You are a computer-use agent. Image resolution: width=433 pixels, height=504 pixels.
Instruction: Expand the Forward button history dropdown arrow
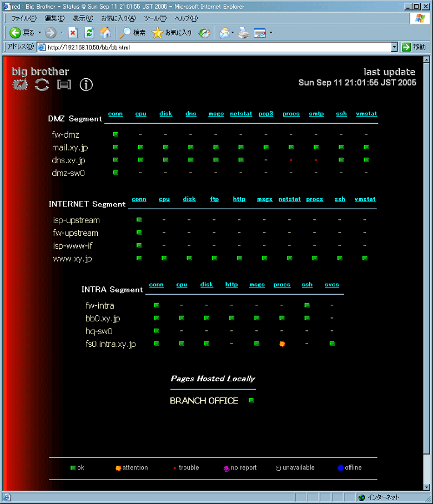pos(62,32)
